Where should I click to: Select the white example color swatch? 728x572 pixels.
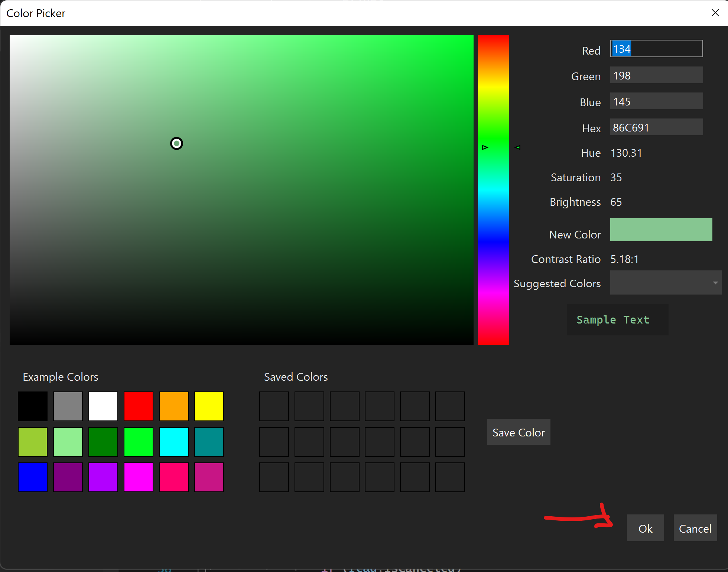tap(103, 406)
